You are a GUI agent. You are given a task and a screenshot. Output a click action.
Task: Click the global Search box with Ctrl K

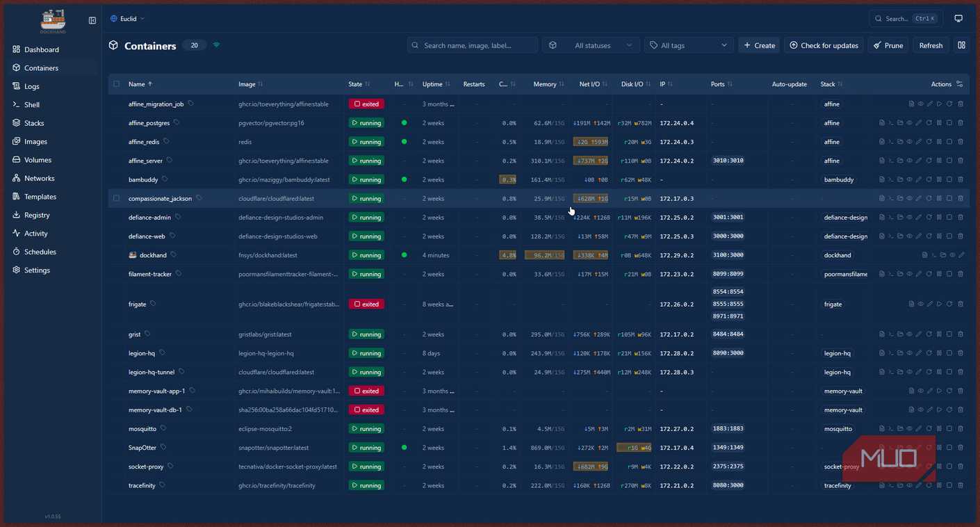point(905,19)
